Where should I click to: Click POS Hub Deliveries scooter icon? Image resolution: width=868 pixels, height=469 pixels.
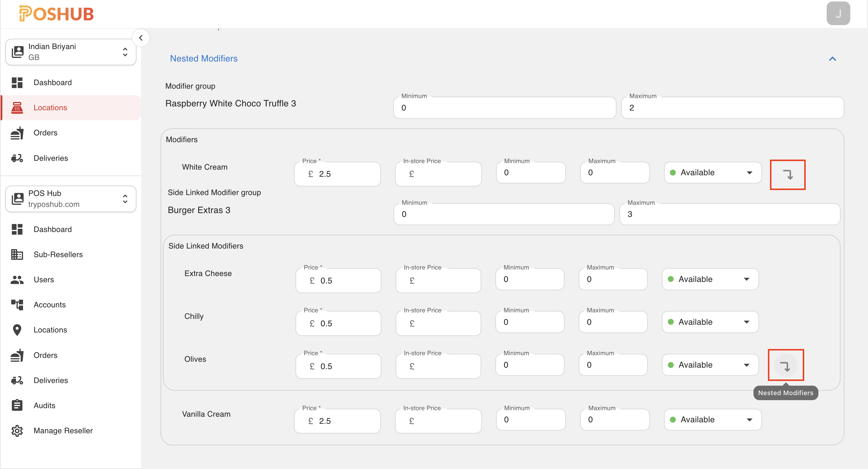point(17,380)
